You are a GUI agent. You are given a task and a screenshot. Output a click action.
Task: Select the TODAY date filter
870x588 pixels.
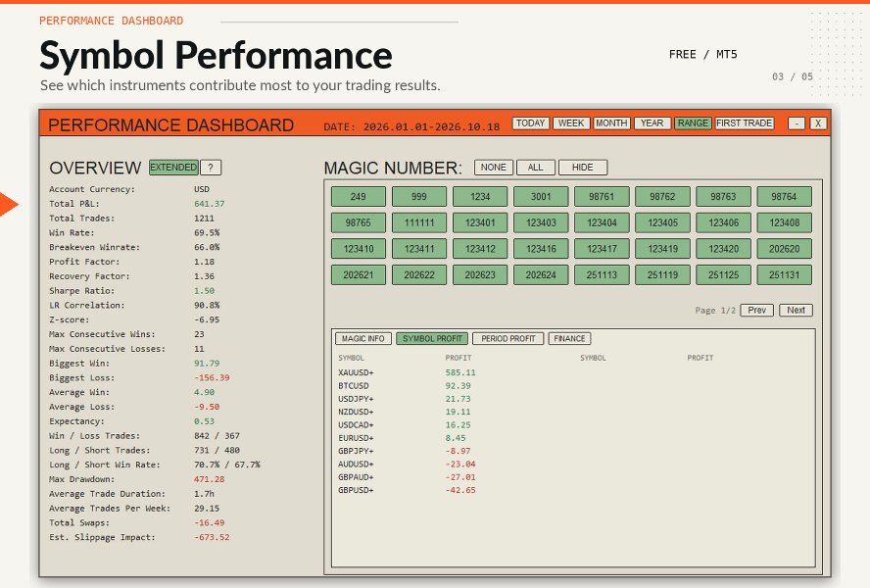[x=530, y=123]
